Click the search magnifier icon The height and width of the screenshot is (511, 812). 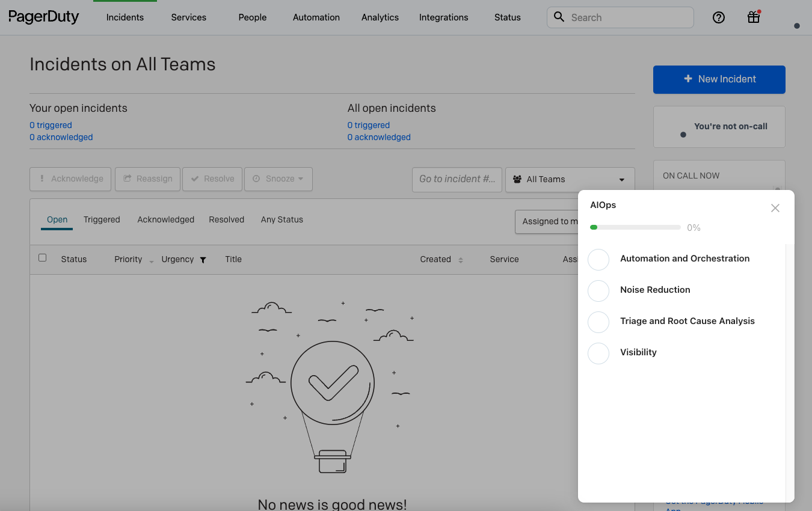click(558, 17)
